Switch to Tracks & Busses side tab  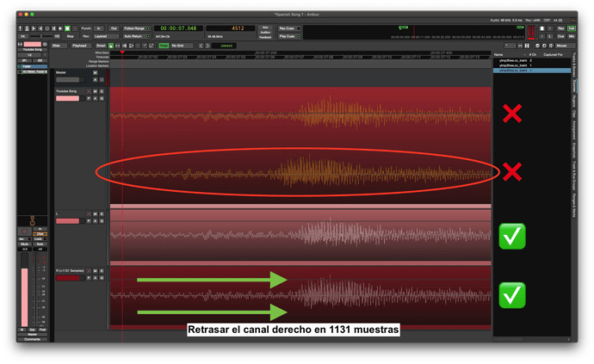pos(574,65)
